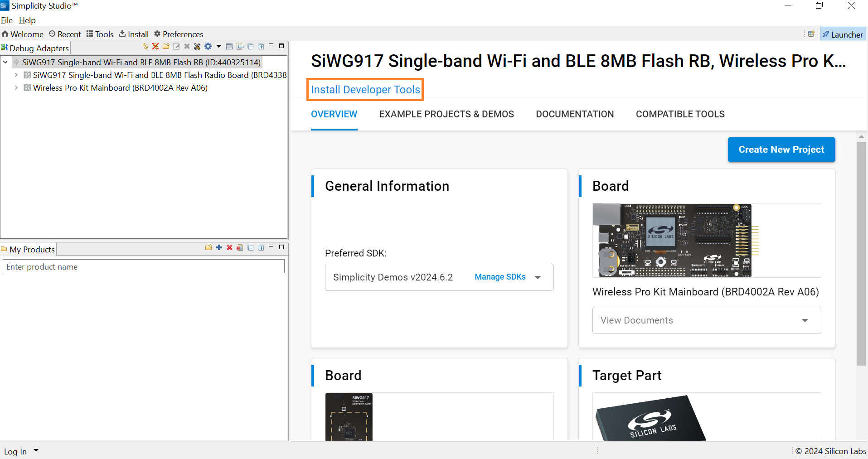Click the wrench and screwdriver icon in Debug Adapters
Screen dimensions: 868x459
pyautogui.click(x=197, y=46)
